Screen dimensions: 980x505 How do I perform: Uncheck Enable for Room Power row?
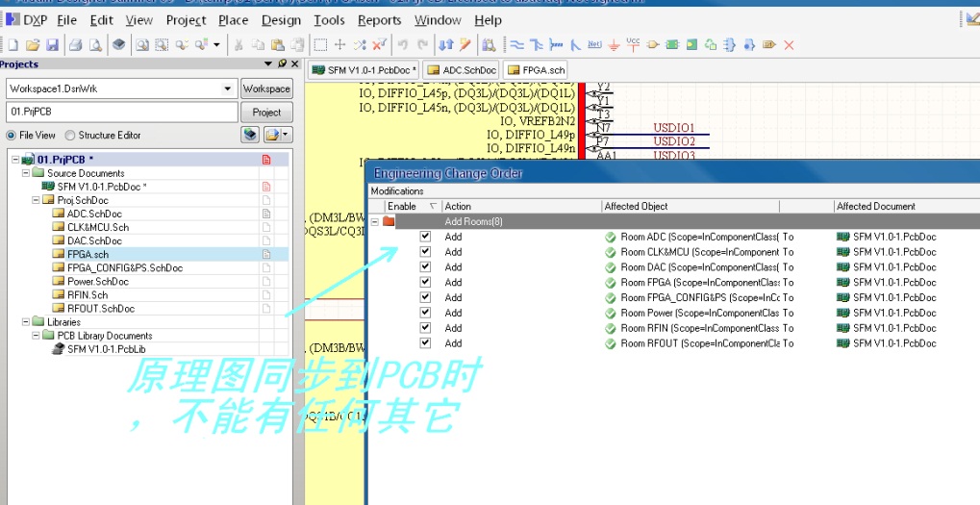(426, 313)
